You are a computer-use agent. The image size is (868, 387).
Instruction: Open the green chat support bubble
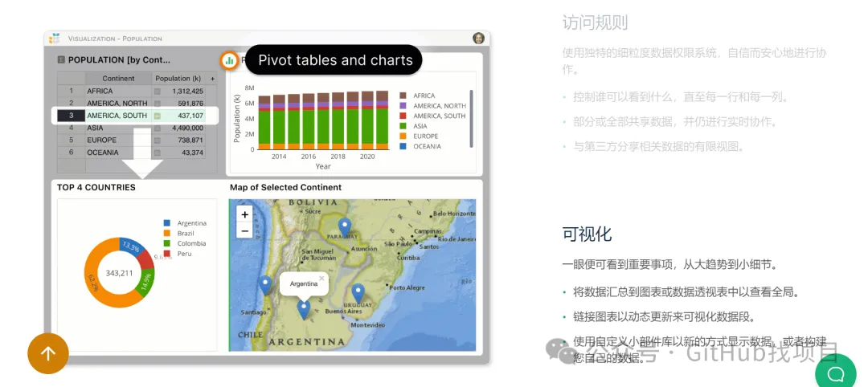835,373
